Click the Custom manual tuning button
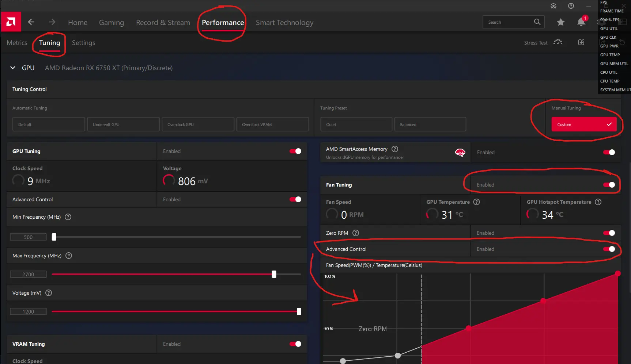 584,124
